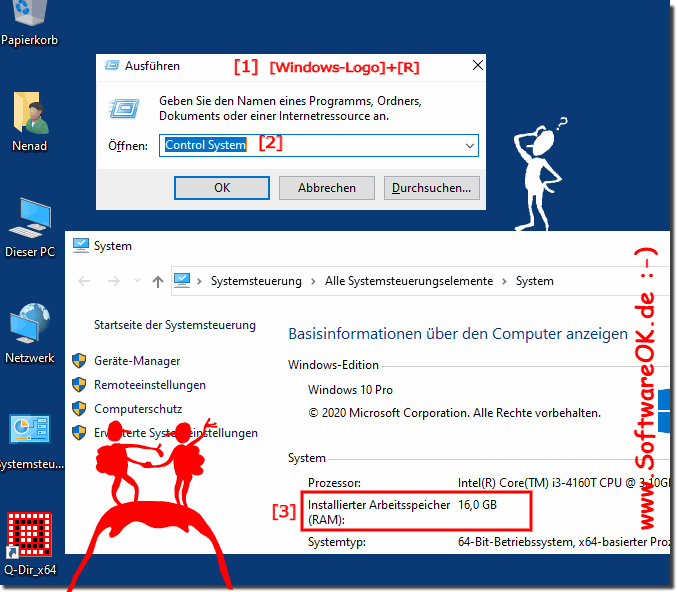
Task: Open the Remoteeinstellungen link
Action: pyautogui.click(x=150, y=385)
